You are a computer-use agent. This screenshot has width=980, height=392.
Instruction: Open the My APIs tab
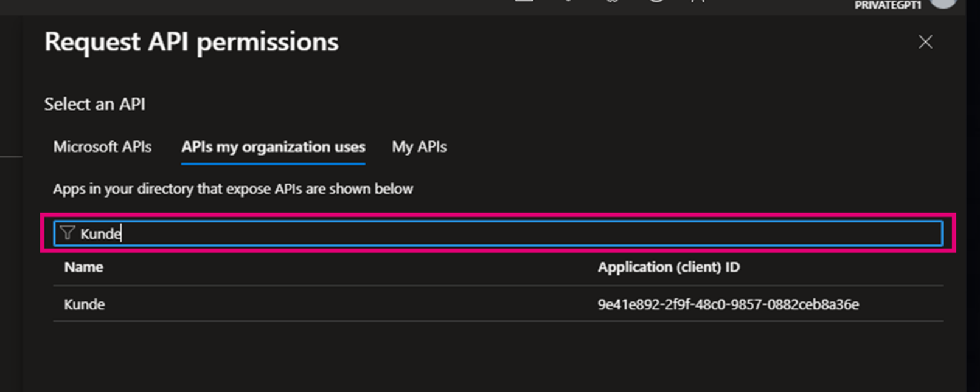point(419,147)
